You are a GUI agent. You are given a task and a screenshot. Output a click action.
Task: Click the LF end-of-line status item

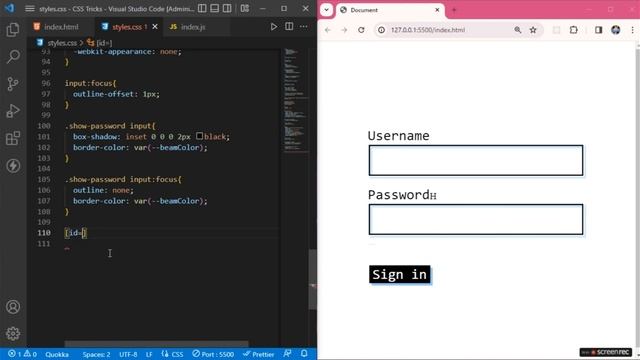tap(149, 354)
